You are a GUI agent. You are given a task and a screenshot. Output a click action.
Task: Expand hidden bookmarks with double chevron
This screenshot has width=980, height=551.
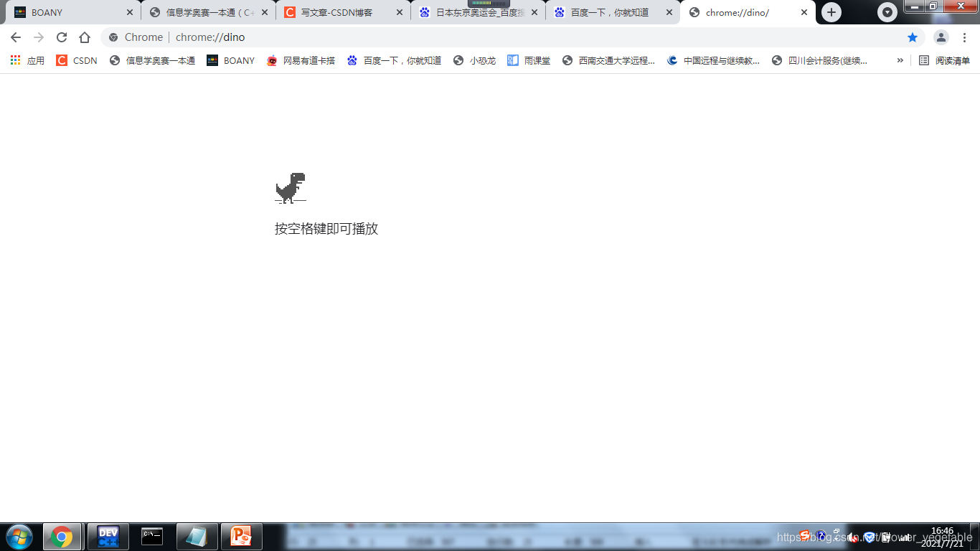pos(900,60)
